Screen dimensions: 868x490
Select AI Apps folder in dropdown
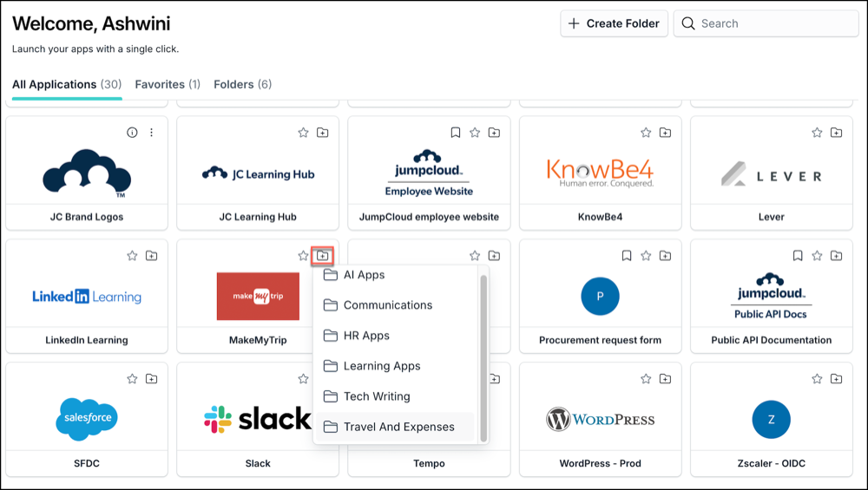(395, 275)
